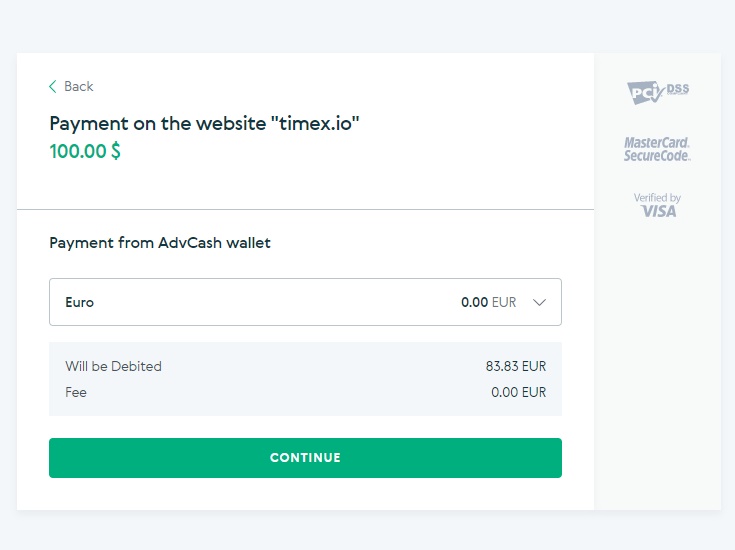
Task: Click the green 100.00 $ amount
Action: point(85,151)
